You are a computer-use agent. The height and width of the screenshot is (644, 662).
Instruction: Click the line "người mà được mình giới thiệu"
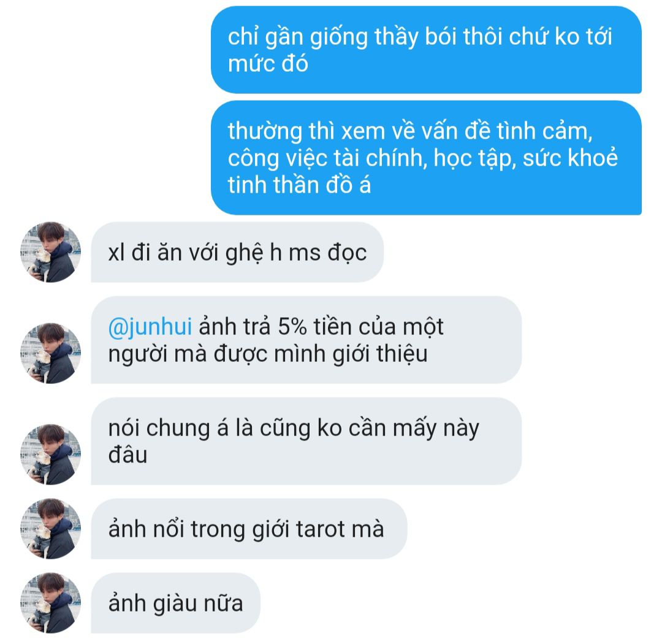tap(268, 354)
